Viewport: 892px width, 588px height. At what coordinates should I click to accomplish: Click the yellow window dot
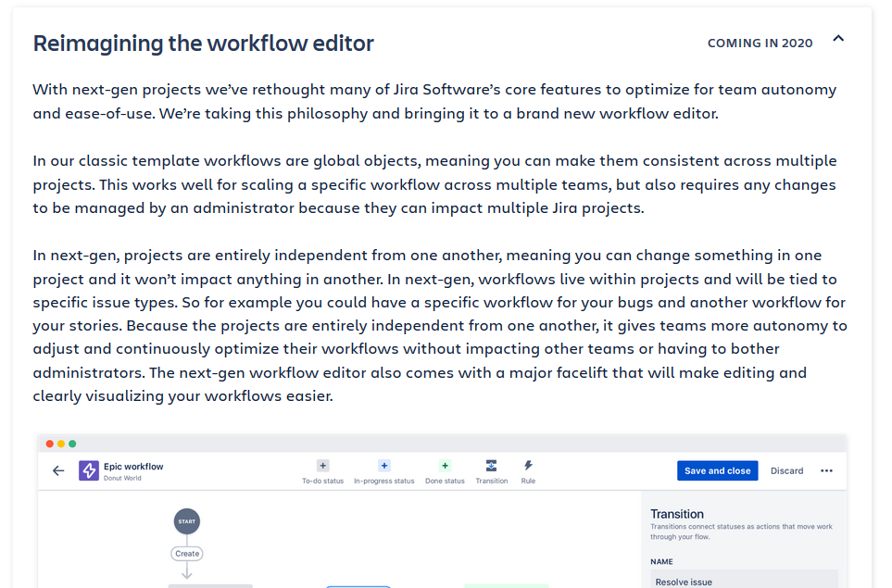coord(61,444)
